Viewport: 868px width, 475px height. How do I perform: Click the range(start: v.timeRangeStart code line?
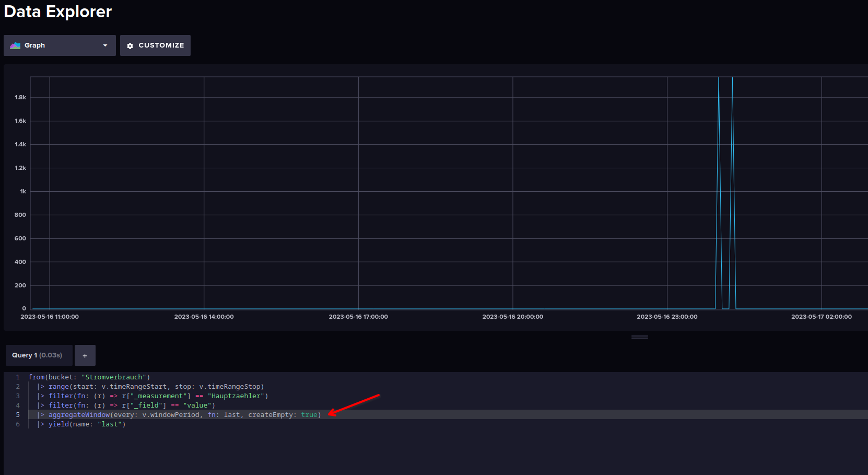(x=150, y=387)
